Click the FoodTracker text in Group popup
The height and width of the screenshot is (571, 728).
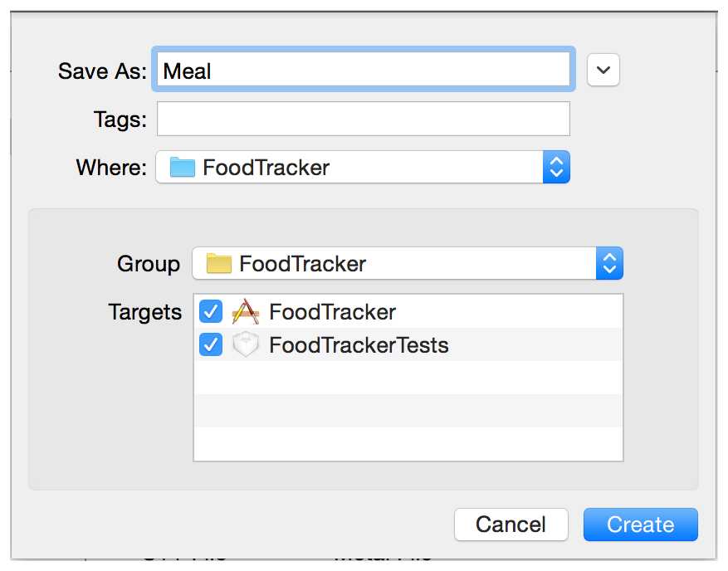pos(303,264)
